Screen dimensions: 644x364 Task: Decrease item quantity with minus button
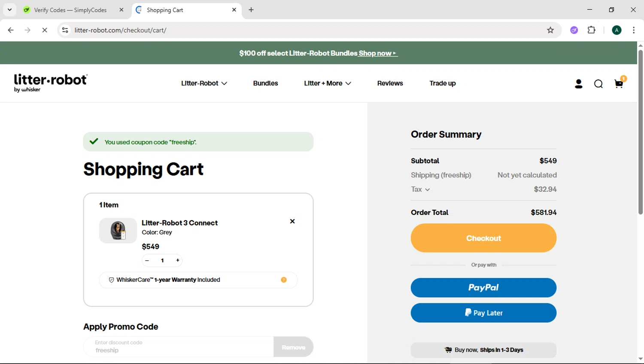pos(147,260)
